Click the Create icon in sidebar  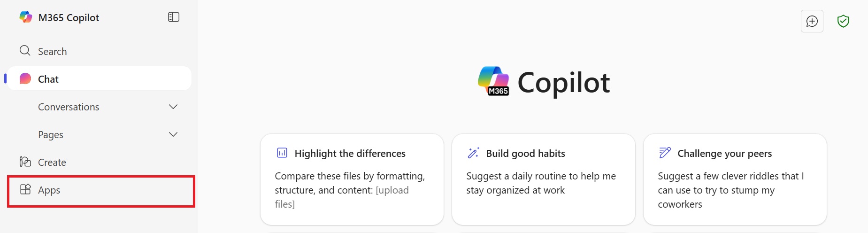coord(25,162)
